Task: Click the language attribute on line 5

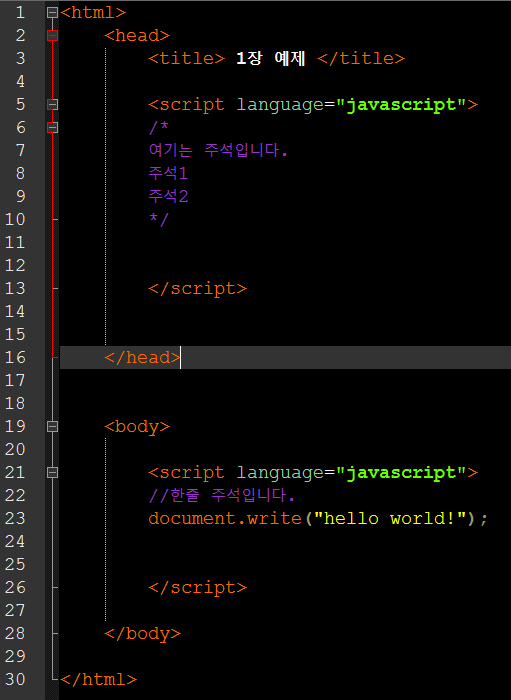Action: [280, 105]
